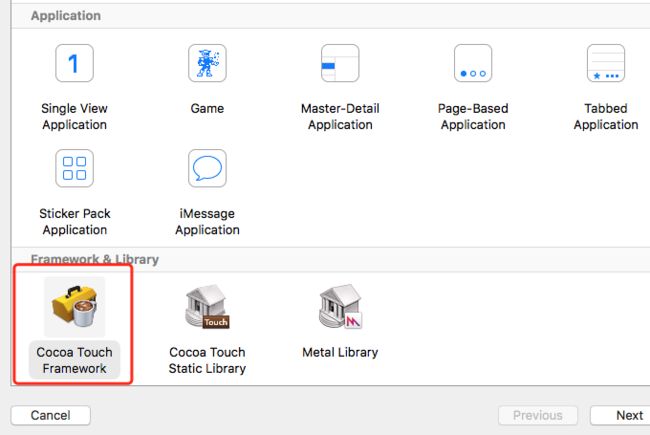650x435 pixels.
Task: Click the "Single View Application" label
Action: [x=75, y=117]
